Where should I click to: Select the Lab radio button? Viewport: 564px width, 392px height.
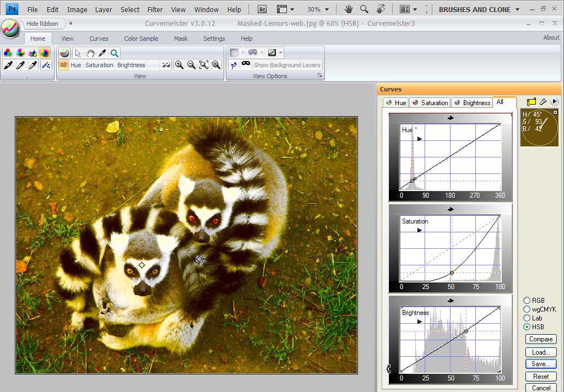point(527,318)
